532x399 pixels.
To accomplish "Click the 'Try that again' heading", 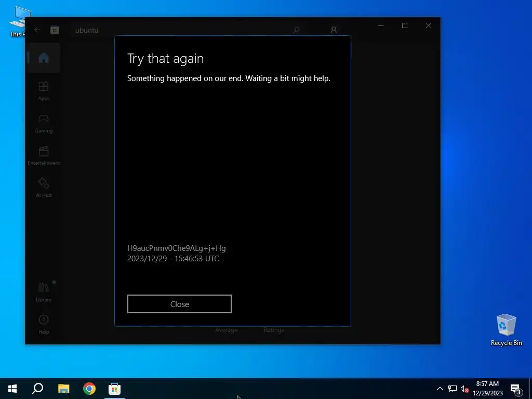I will [x=166, y=58].
